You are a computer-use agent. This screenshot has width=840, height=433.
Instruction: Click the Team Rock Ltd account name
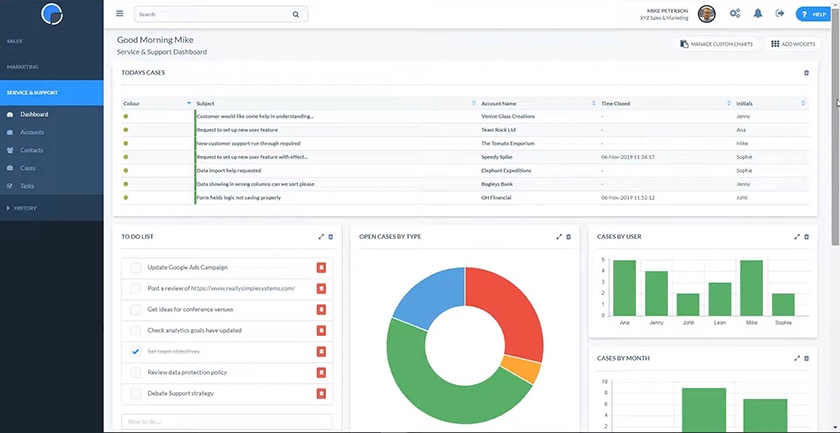pyautogui.click(x=498, y=130)
